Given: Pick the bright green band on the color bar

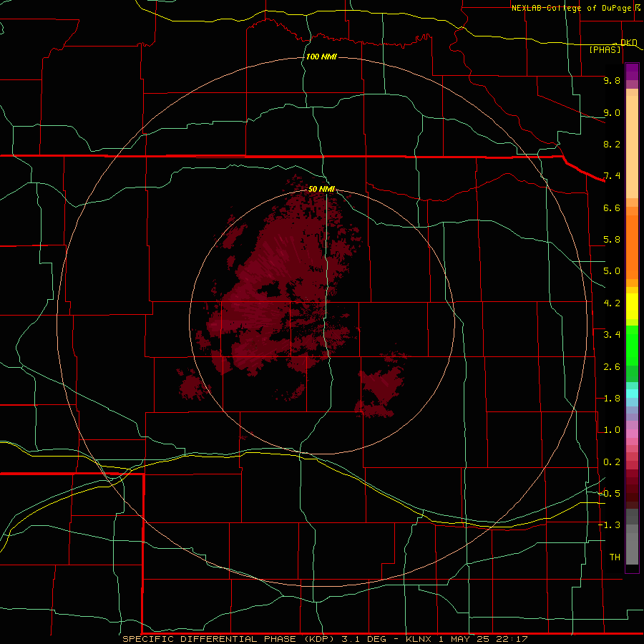Looking at the screenshot, I should tap(632, 346).
